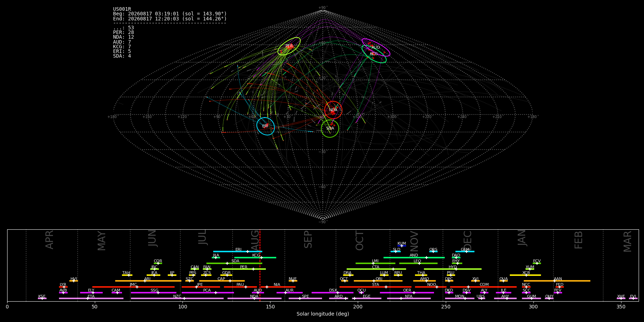Select the green SDA radiant circle
The width and height of the screenshot is (644, 322).
[x=330, y=128]
